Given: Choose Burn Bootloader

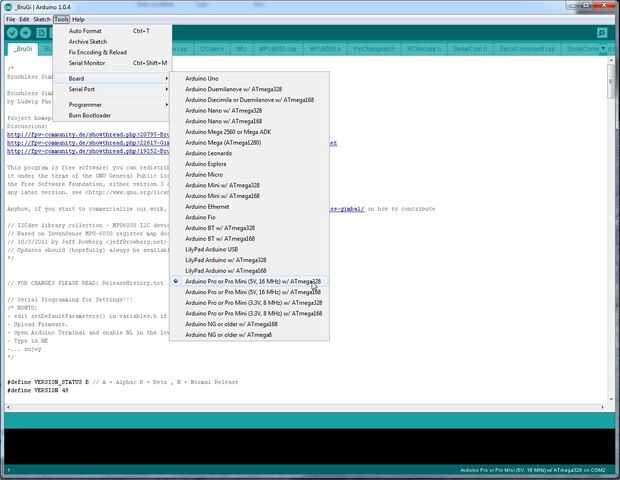Looking at the screenshot, I should (112, 115).
